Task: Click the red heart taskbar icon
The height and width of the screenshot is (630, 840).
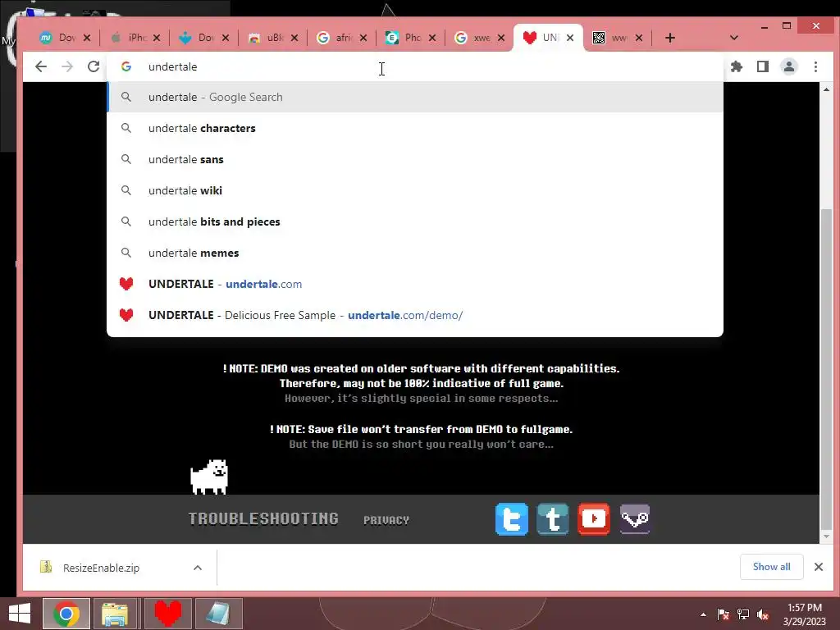Action: (x=168, y=614)
